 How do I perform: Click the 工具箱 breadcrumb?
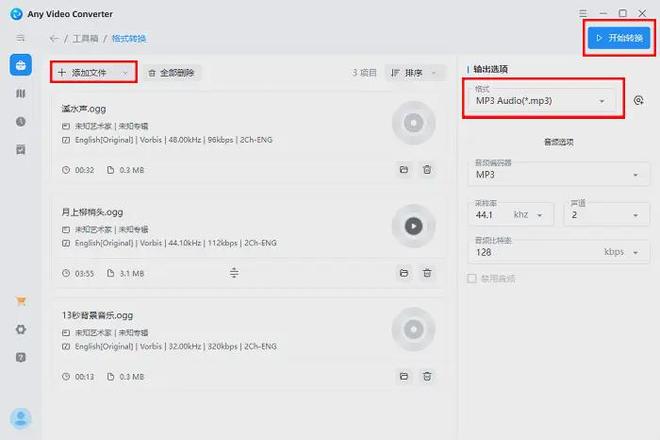(85, 39)
